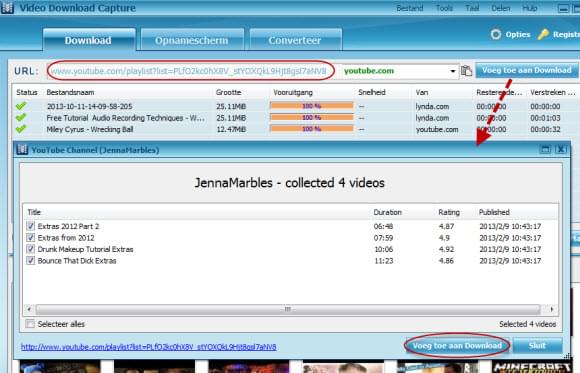The width and height of the screenshot is (580, 373).
Task: Click inside the URL input field
Action: tap(190, 71)
